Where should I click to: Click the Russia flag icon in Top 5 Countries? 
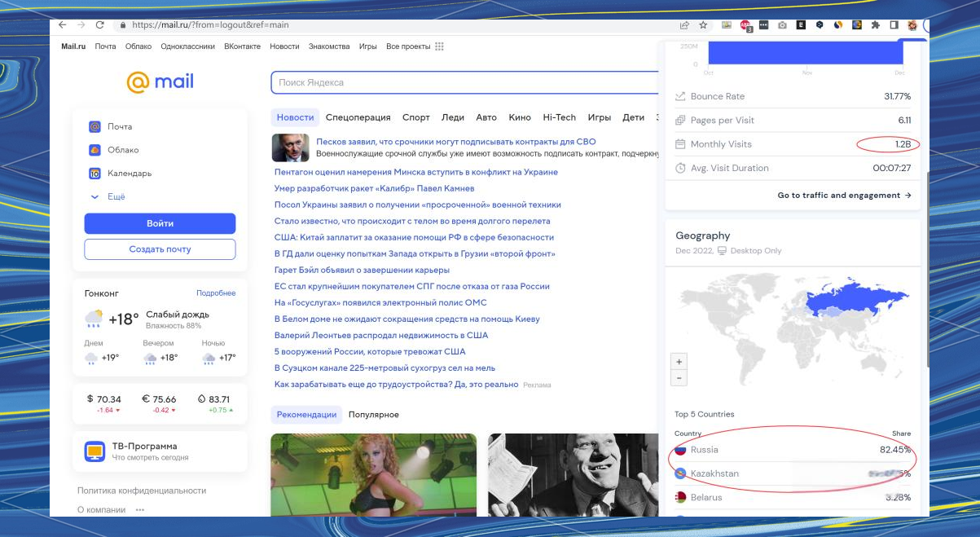[680, 450]
